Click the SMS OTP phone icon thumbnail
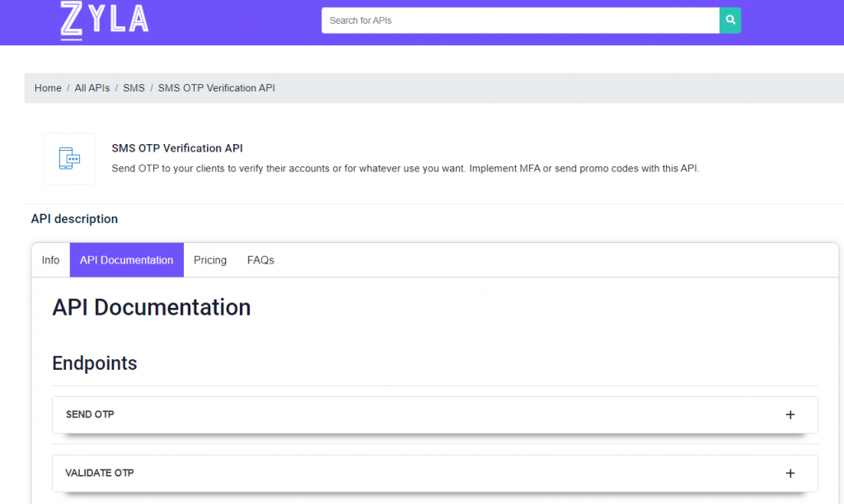Image resolution: width=844 pixels, height=504 pixels. (x=69, y=159)
